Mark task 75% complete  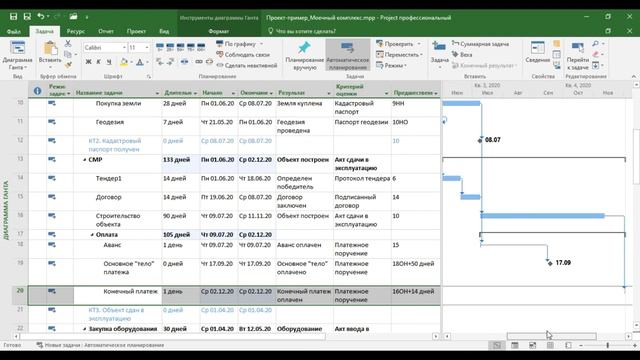[191, 47]
